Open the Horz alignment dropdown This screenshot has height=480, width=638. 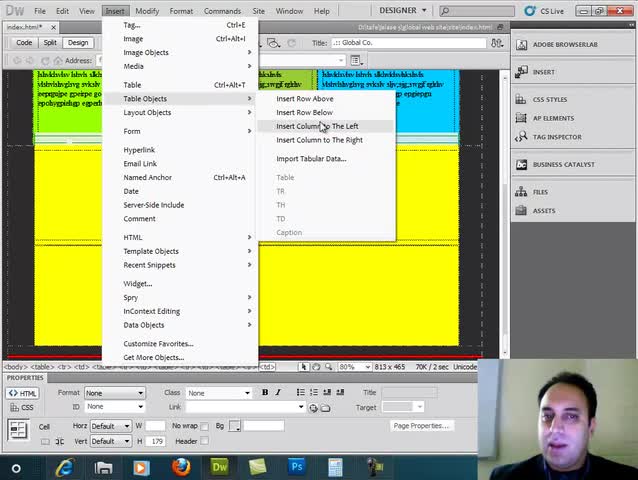click(x=110, y=426)
